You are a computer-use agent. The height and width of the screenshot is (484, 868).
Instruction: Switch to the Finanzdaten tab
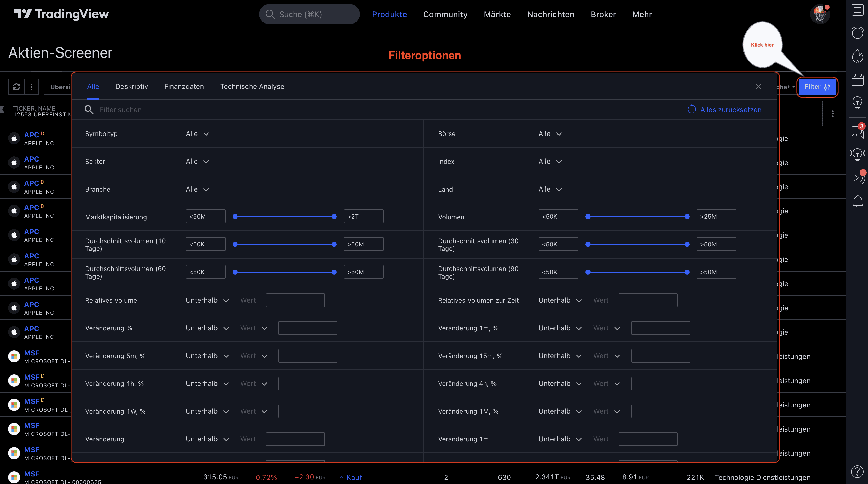[184, 86]
